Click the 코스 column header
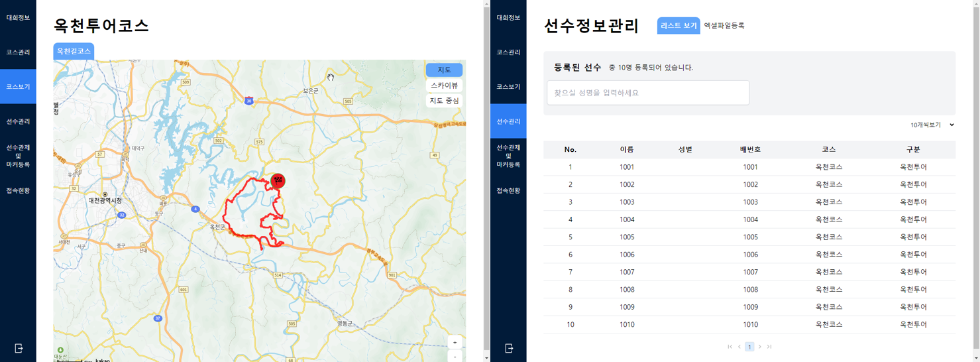Screen dimensions: 980x362 coord(829,150)
